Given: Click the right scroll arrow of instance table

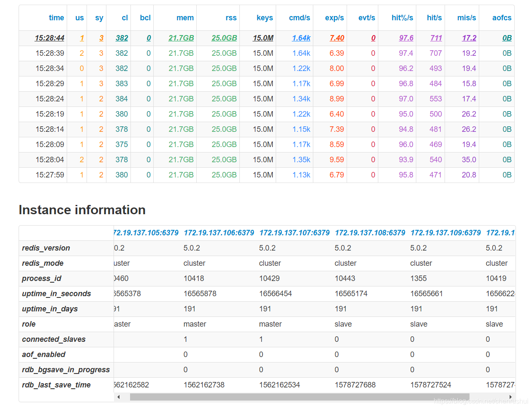Looking at the screenshot, I should [510, 397].
